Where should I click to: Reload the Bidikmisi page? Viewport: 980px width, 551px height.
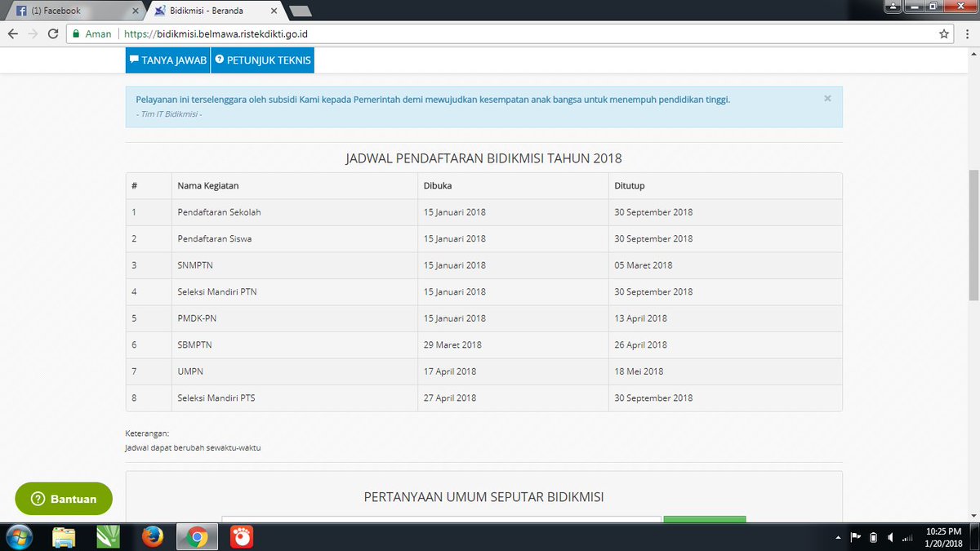pos(53,34)
